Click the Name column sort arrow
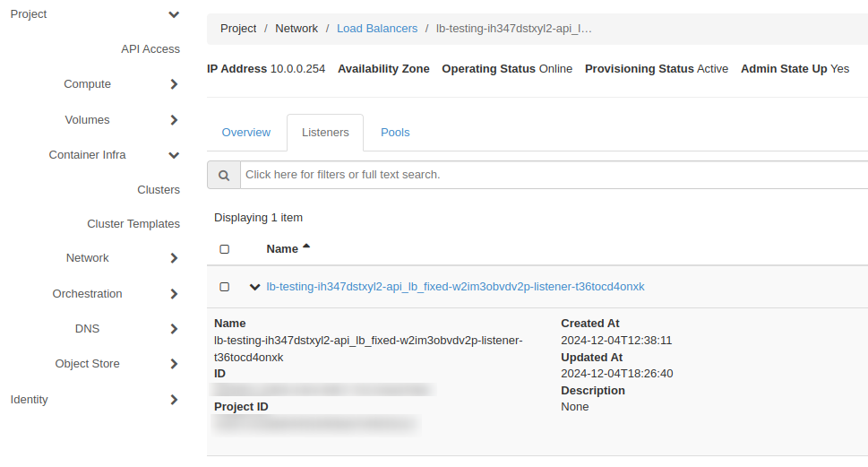This screenshot has height=467, width=868. pyautogui.click(x=306, y=246)
